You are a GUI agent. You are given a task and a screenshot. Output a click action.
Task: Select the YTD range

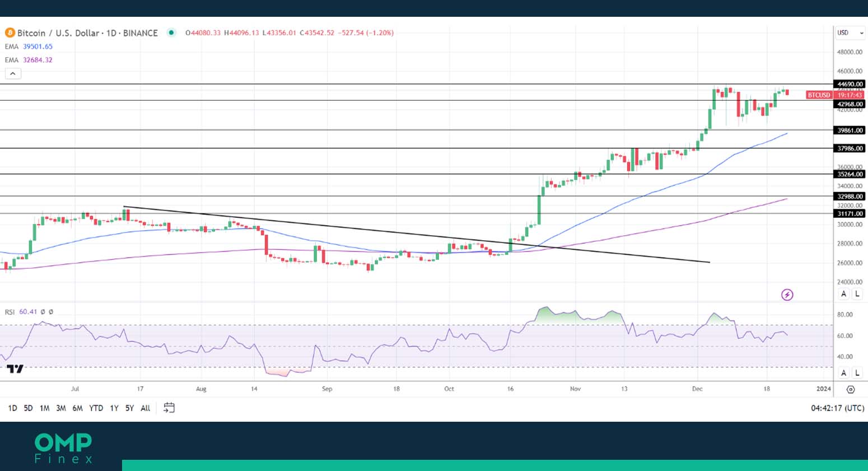(x=96, y=408)
